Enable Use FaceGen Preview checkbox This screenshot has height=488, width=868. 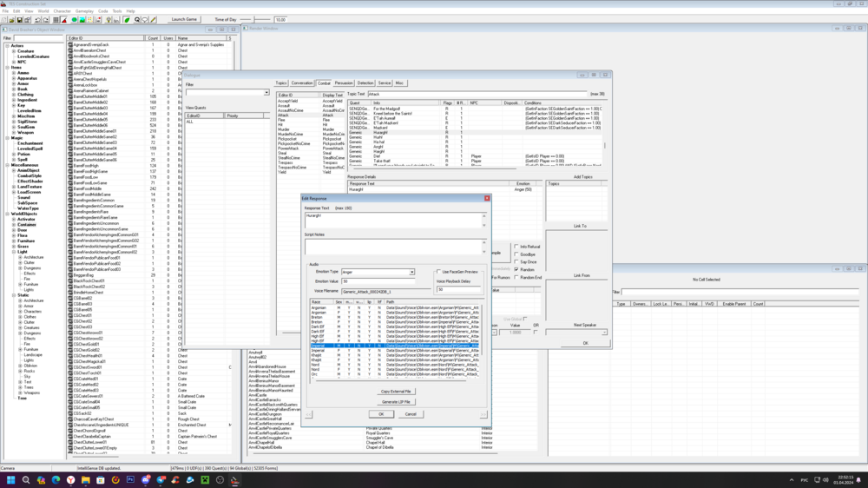(x=439, y=272)
